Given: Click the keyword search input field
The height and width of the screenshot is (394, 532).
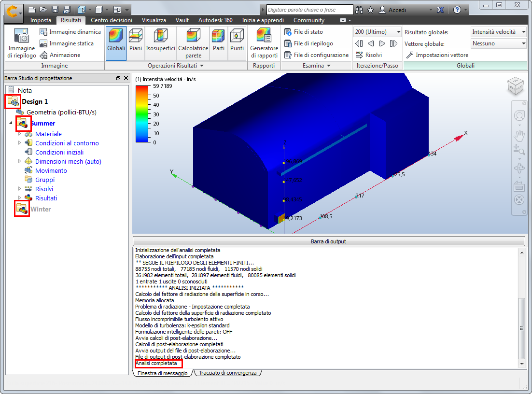Looking at the screenshot, I should [309, 10].
